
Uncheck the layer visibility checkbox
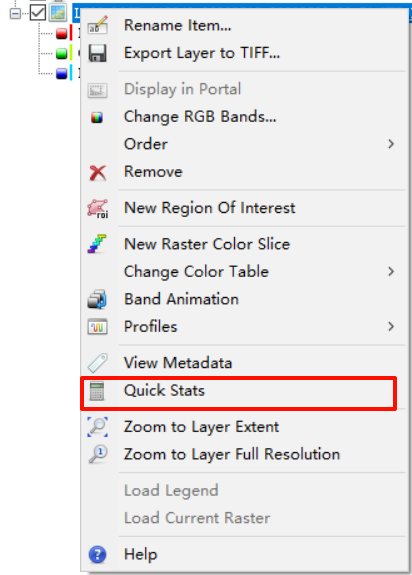tap(38, 13)
